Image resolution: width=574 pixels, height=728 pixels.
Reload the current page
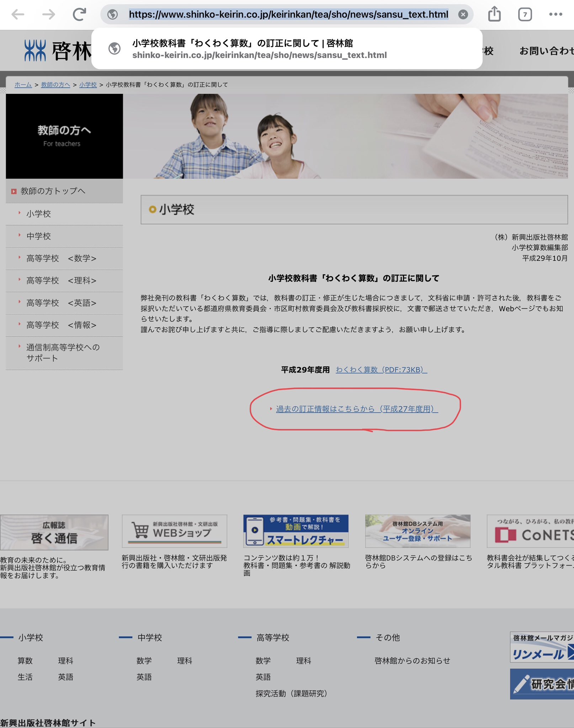[x=79, y=15]
